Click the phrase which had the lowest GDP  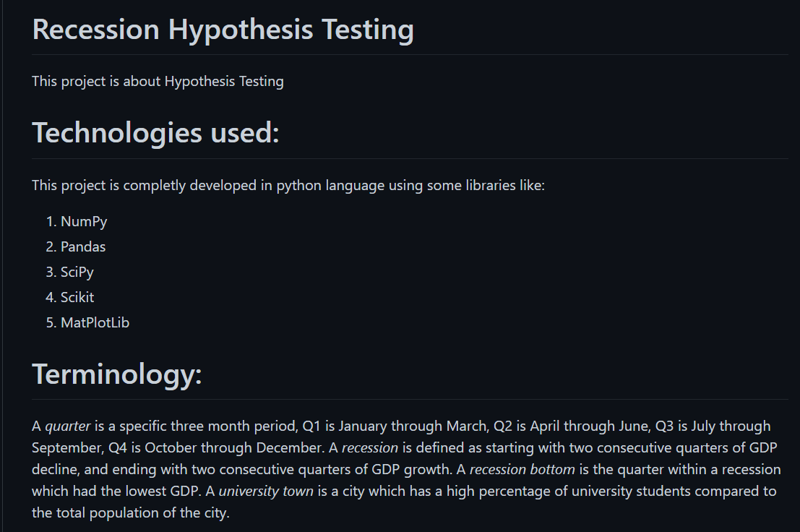point(116,492)
